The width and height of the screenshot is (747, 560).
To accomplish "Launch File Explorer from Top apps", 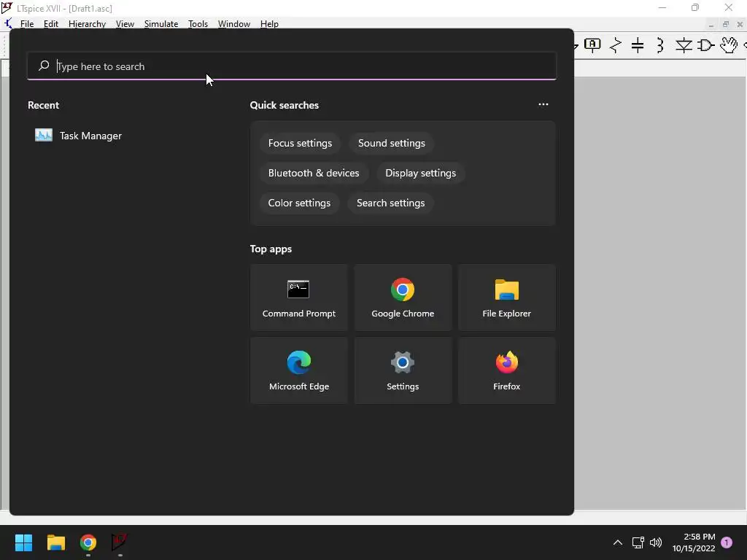I will tap(507, 297).
